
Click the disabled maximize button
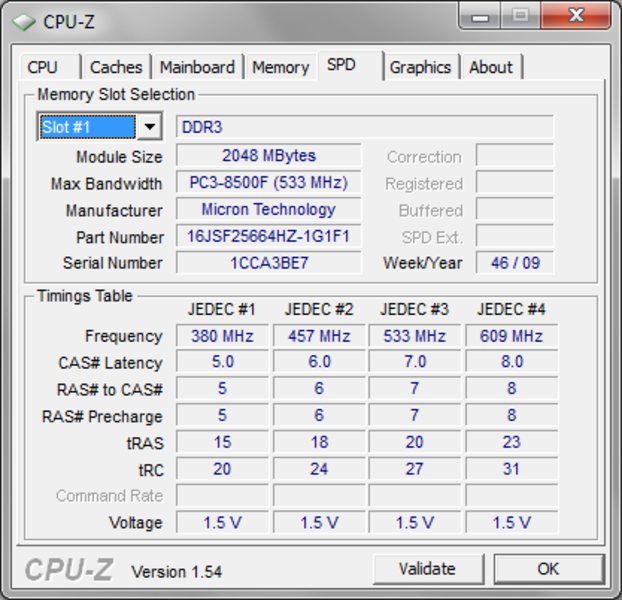pos(520,16)
